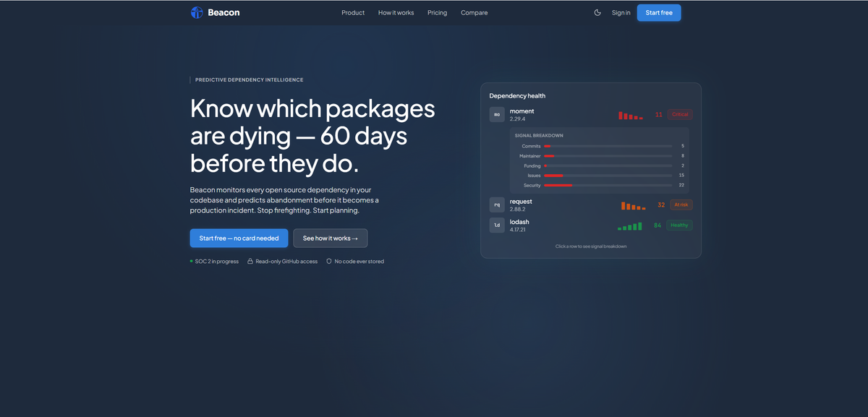The width and height of the screenshot is (868, 417).
Task: Click the Issues value 15
Action: point(681,176)
